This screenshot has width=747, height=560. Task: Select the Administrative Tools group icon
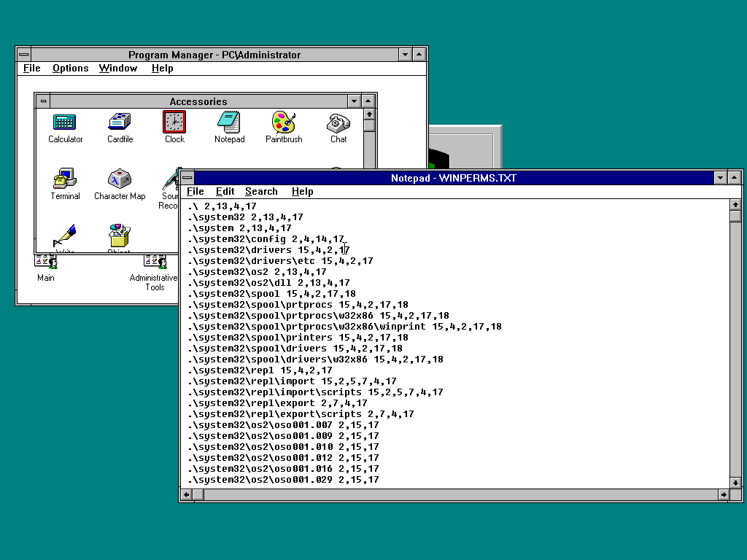coord(155,262)
